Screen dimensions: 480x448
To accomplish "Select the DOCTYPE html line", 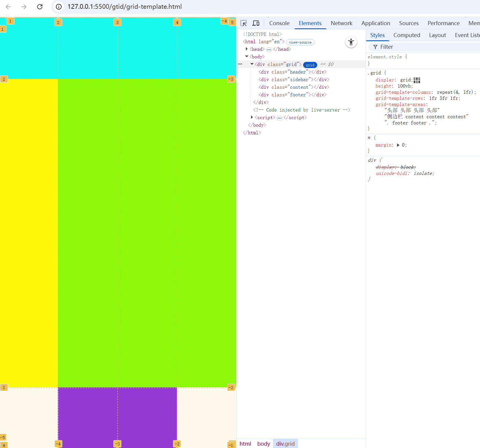I will 262,34.
